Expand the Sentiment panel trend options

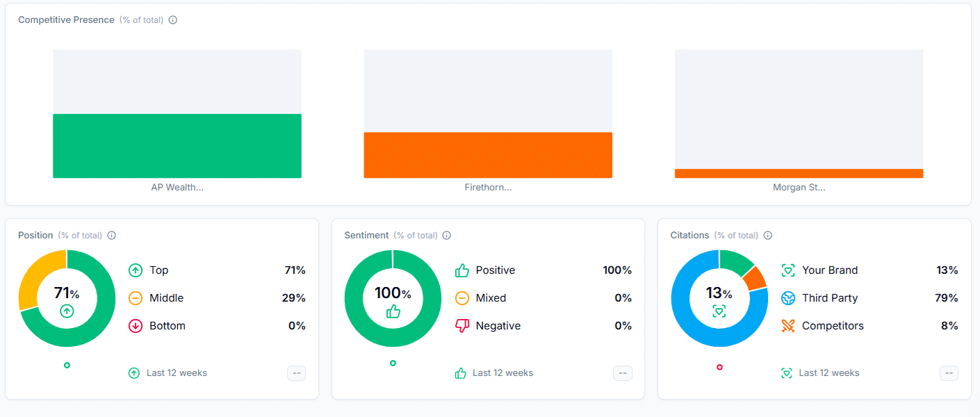[x=622, y=373]
